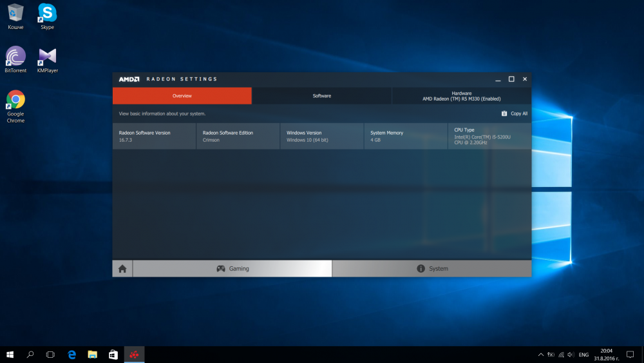Screen dimensions: 644x363
Task: Open Task View on the taskbar
Action: pos(50,355)
